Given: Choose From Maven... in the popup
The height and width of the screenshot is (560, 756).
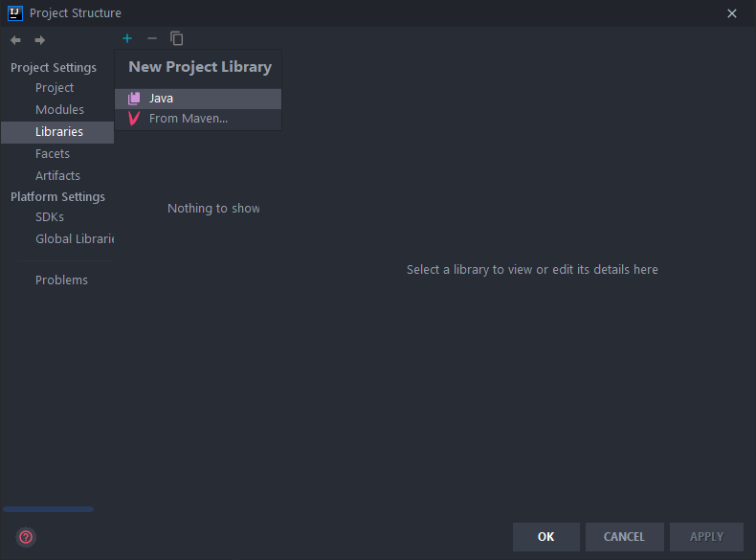Looking at the screenshot, I should pyautogui.click(x=198, y=118).
